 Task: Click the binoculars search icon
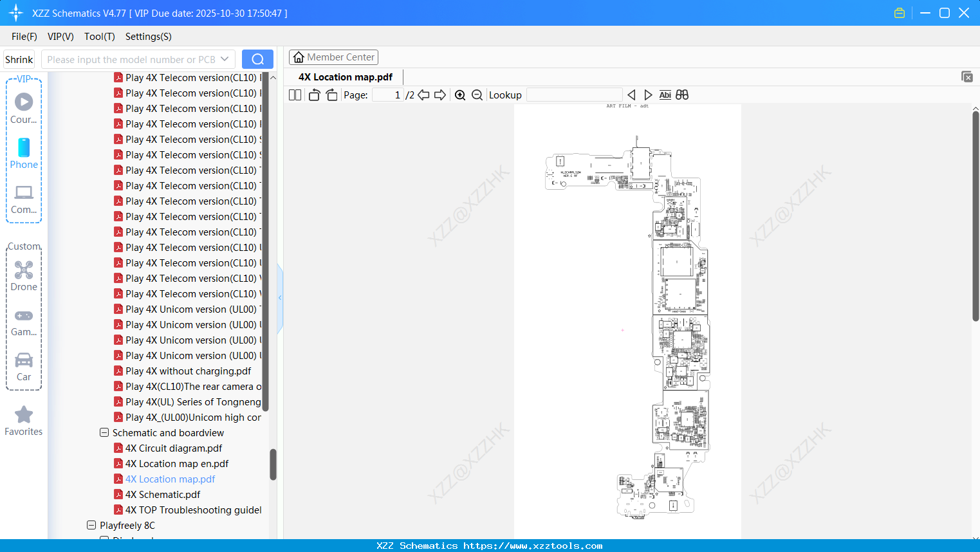(x=682, y=95)
